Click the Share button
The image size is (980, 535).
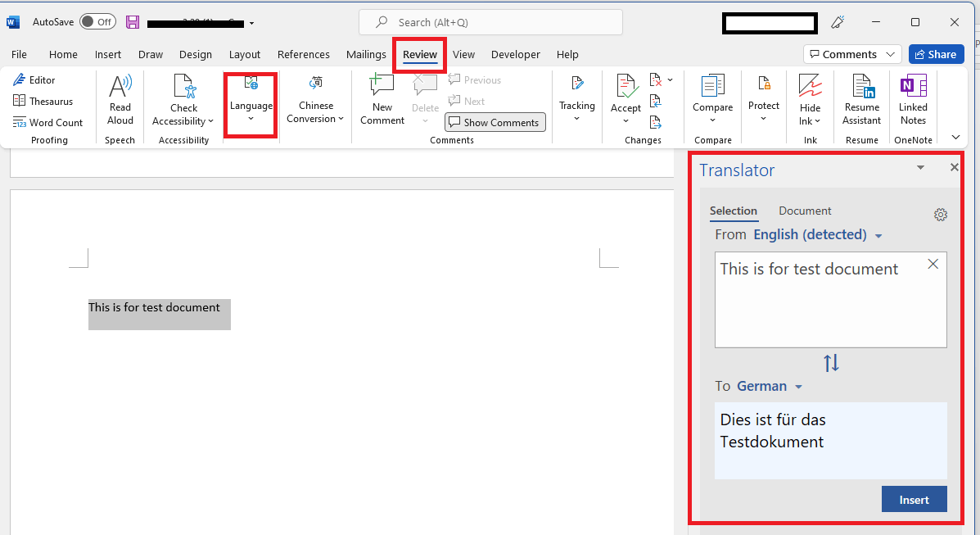pyautogui.click(x=936, y=54)
